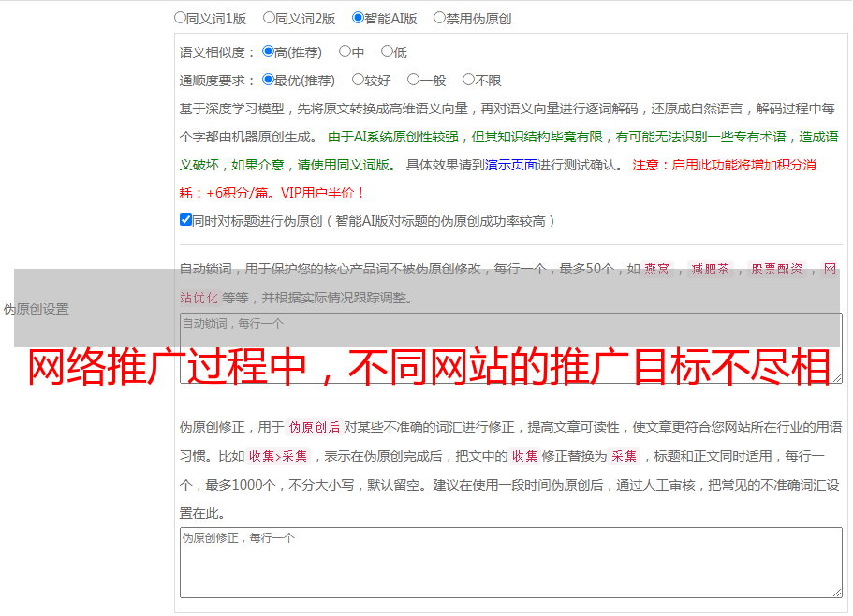Click the 伪原创后 highlighted tag
Viewport: 853px width, 616px height.
(x=315, y=427)
